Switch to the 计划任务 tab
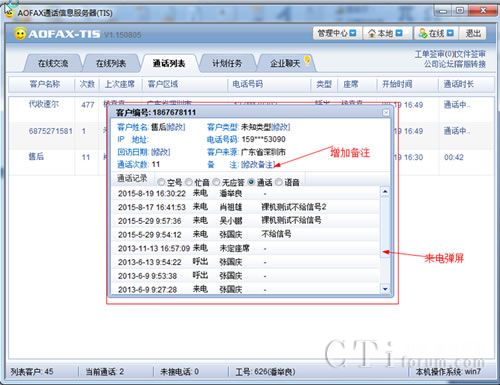This screenshot has width=500, height=385. point(227,63)
